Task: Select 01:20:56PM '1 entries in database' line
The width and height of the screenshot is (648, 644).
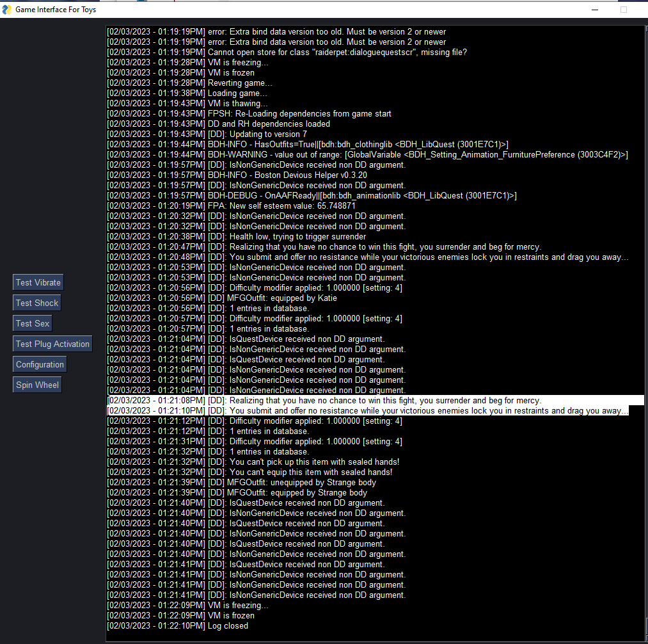Action: tap(209, 308)
